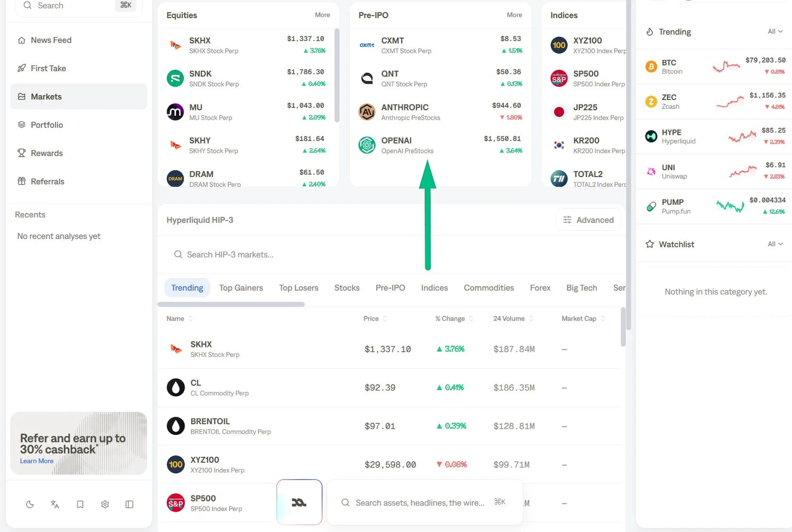Click the Hyperliquid HYPE icon
The image size is (792, 532).
click(x=651, y=136)
